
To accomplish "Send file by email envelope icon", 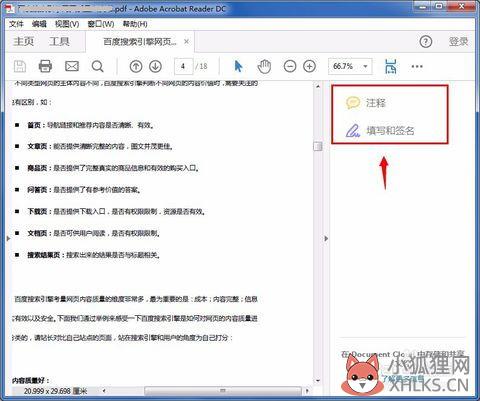I will pyautogui.click(x=72, y=66).
